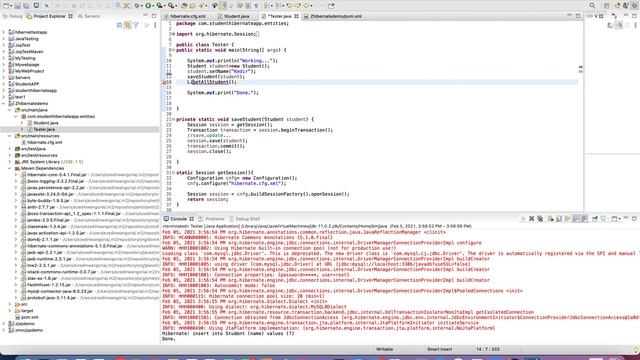Click Collapse All in Project Explorer toolbar
The image size is (640, 360).
[119, 25]
